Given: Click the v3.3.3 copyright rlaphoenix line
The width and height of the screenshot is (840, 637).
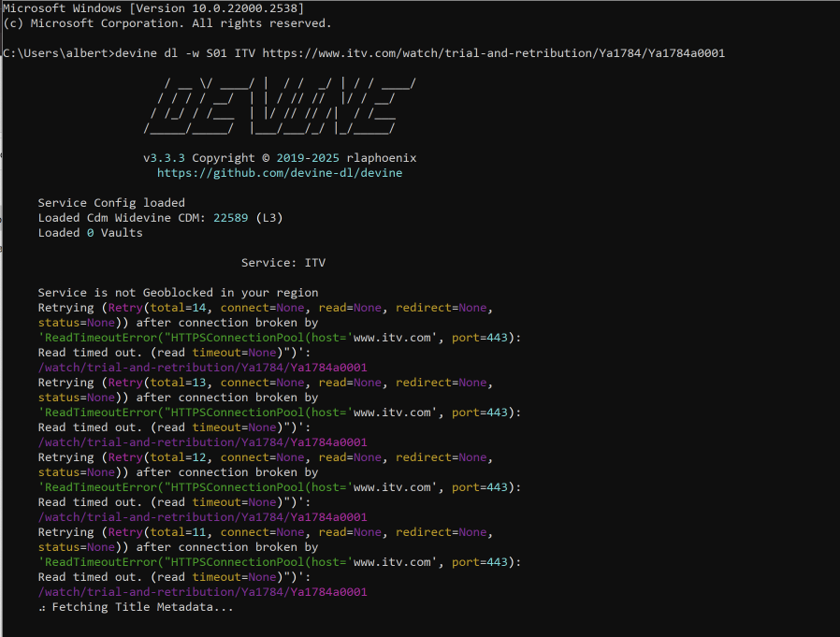Looking at the screenshot, I should (x=279, y=158).
